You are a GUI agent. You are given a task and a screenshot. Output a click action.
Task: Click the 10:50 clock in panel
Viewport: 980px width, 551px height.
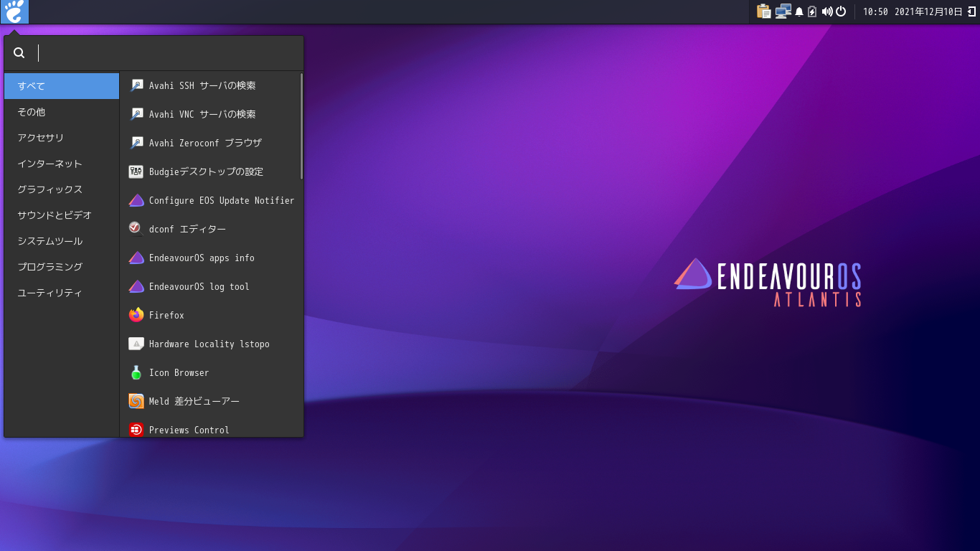coord(875,11)
